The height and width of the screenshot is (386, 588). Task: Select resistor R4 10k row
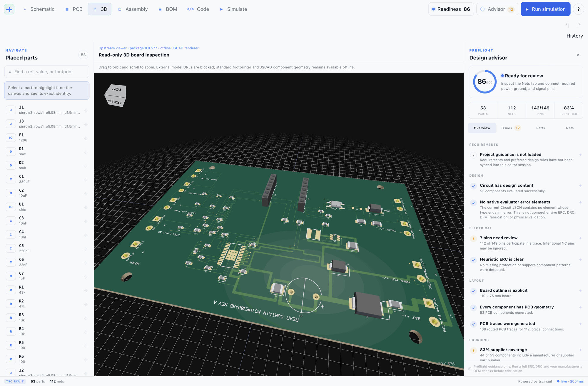coord(47,331)
